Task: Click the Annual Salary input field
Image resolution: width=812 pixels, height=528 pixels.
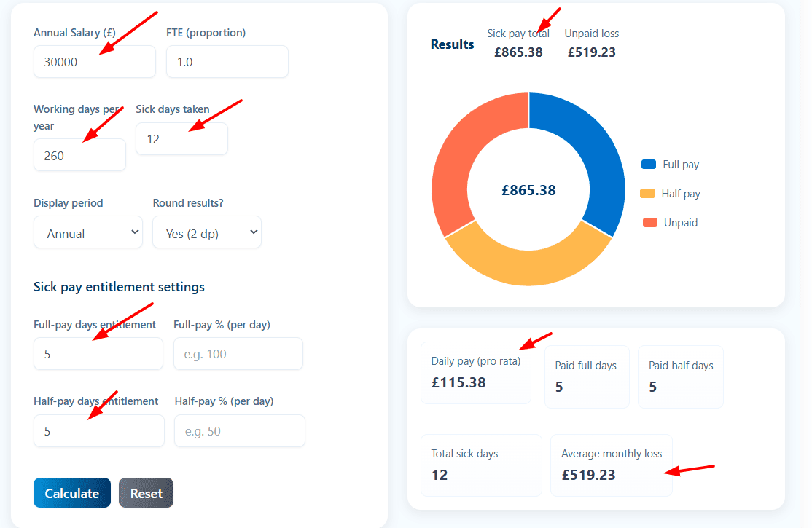Action: click(x=94, y=62)
